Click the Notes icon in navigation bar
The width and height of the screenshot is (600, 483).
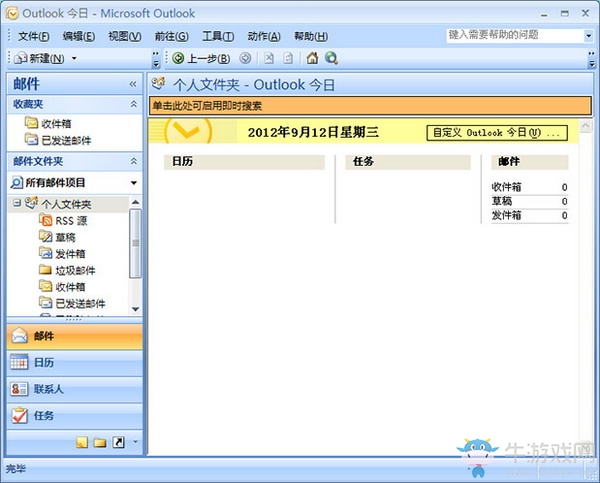[x=82, y=442]
